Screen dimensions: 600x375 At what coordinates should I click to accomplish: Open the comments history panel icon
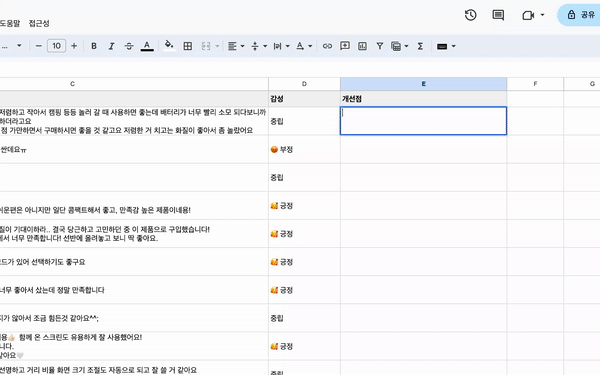click(x=498, y=15)
